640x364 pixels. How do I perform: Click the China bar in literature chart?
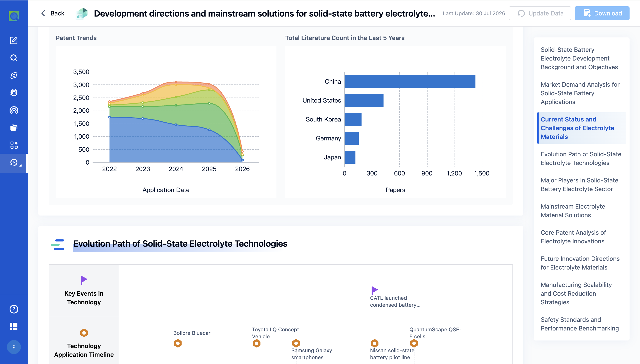pos(410,81)
